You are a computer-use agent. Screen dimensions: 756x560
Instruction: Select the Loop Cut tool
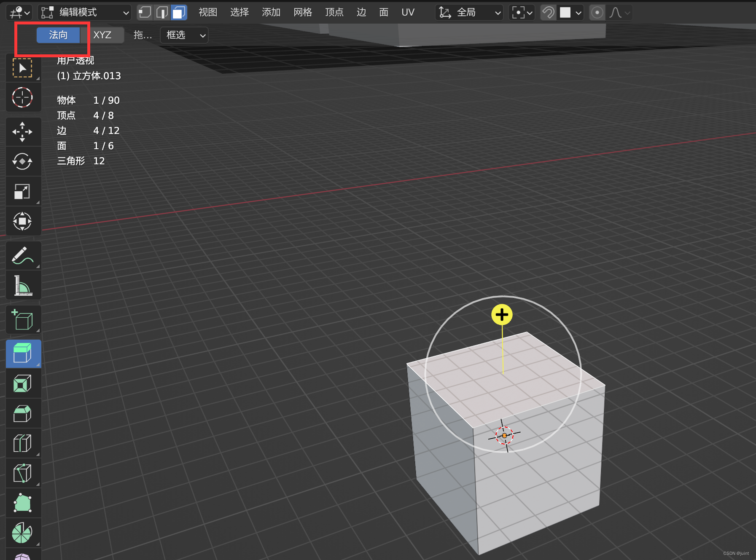(23, 443)
